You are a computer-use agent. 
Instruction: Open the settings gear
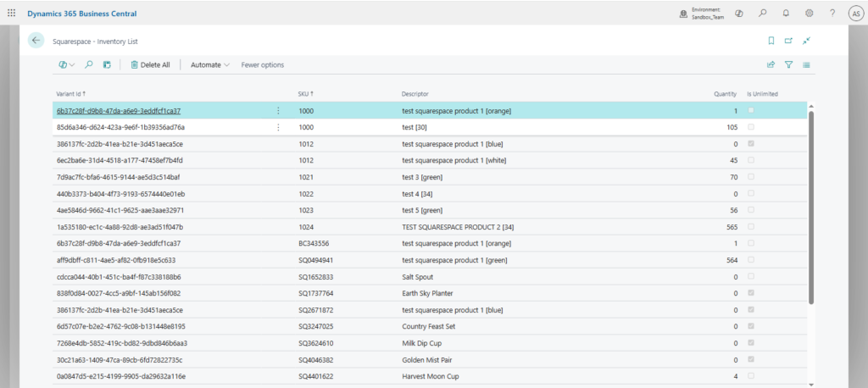(809, 14)
